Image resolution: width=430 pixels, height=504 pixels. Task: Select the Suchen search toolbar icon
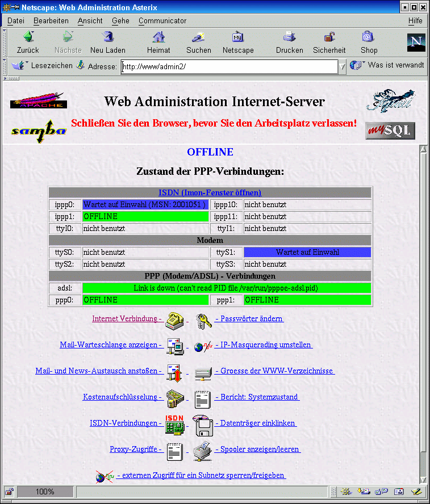(198, 38)
